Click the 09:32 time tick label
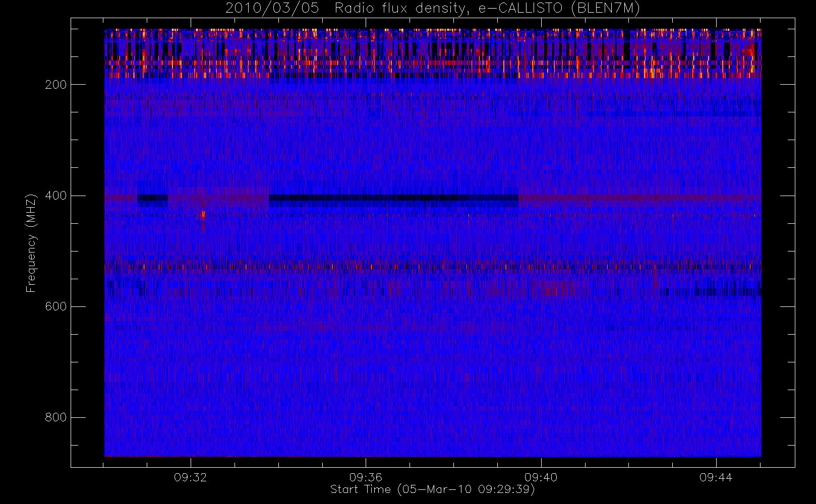This screenshot has height=504, width=816. click(x=190, y=477)
